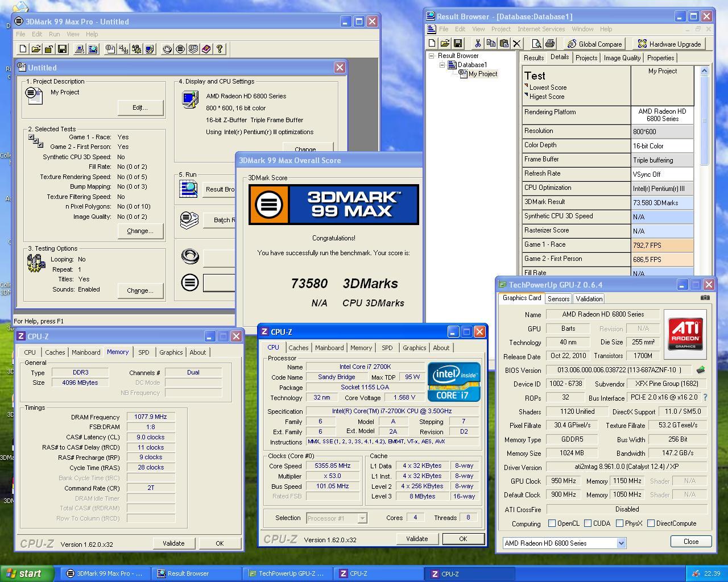The image size is (728, 582).
Task: Open the purple help book icon in 3DMark toolbar
Action: [206, 49]
